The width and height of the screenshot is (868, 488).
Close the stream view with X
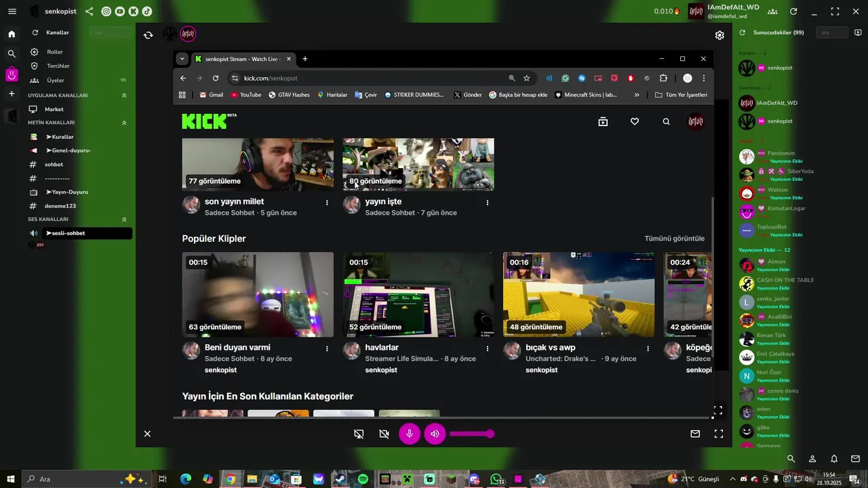tap(147, 434)
